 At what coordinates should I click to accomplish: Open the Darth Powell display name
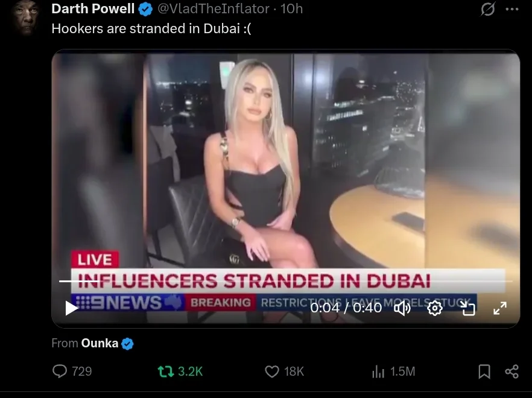[93, 9]
